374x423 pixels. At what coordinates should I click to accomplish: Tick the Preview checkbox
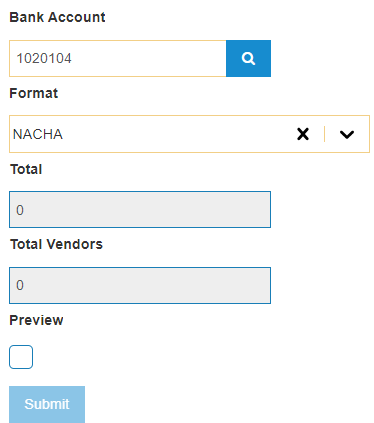click(x=21, y=357)
